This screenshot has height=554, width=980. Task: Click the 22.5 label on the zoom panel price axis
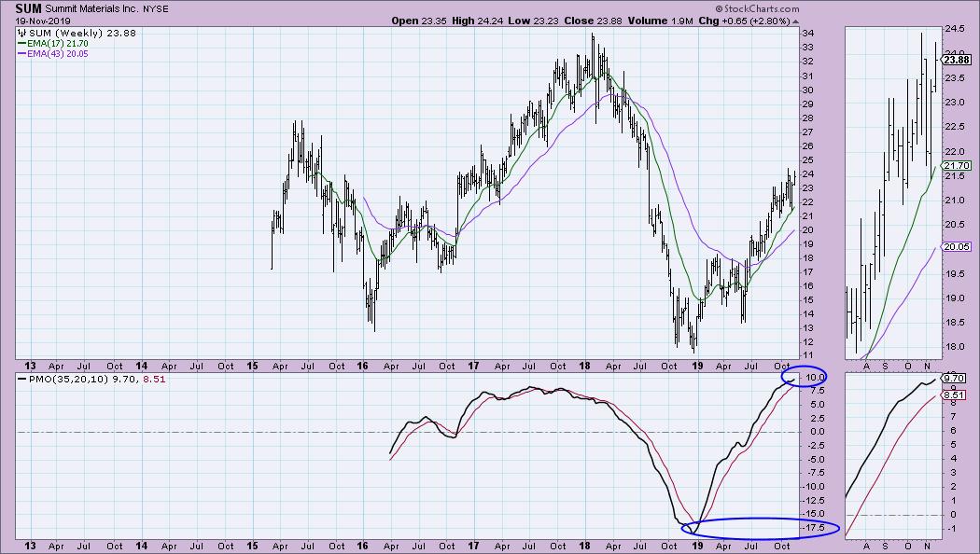coord(954,127)
